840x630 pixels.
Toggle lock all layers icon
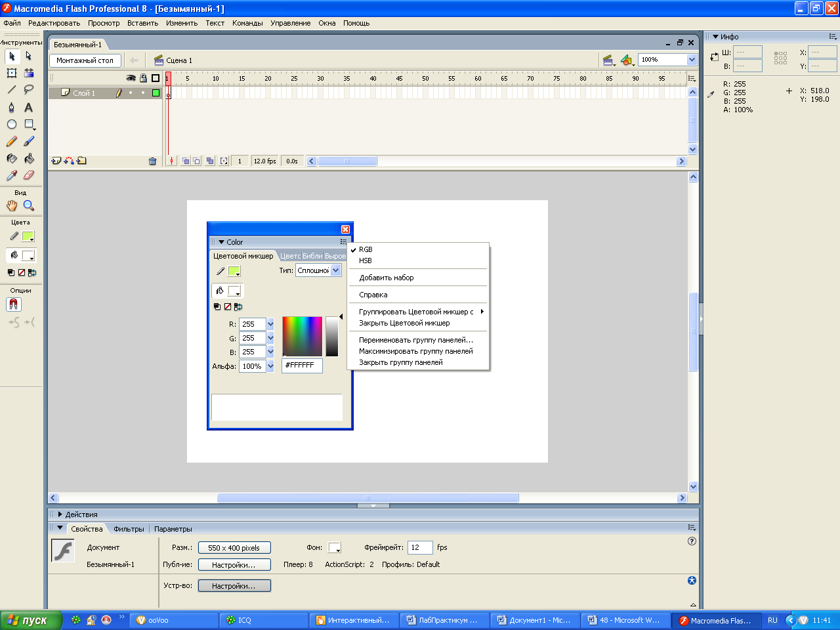coord(143,78)
